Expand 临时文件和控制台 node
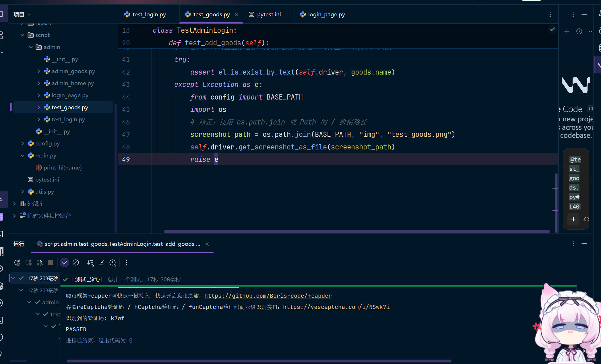 [14, 216]
